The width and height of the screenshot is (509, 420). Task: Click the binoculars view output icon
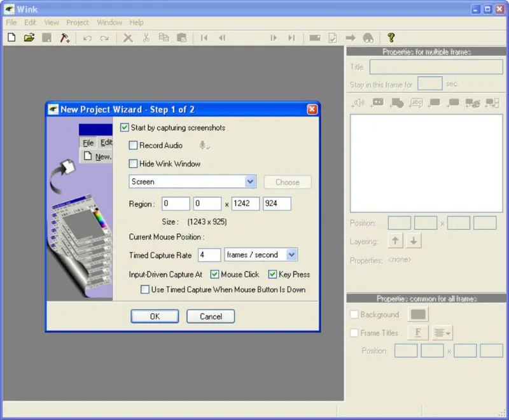coord(368,38)
